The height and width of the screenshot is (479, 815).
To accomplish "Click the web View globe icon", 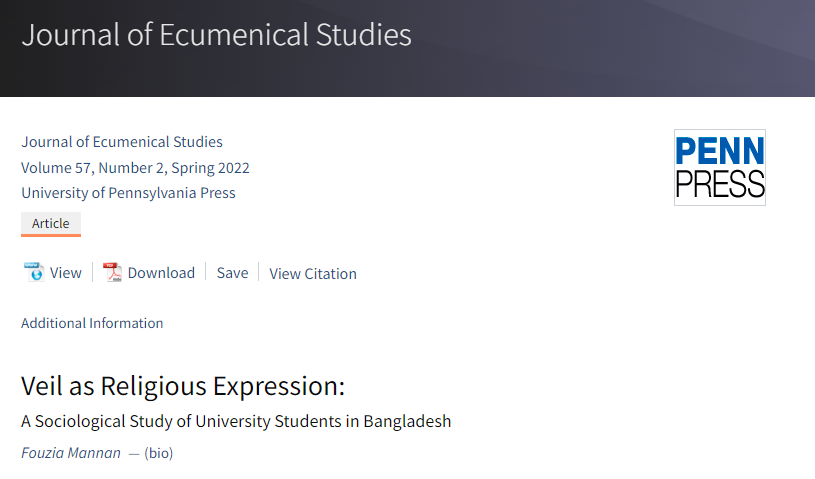I will point(34,272).
